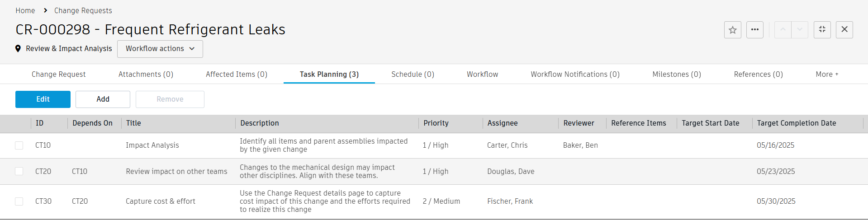The image size is (868, 220).
Task: Open the three-dot more actions menu
Action: [755, 30]
